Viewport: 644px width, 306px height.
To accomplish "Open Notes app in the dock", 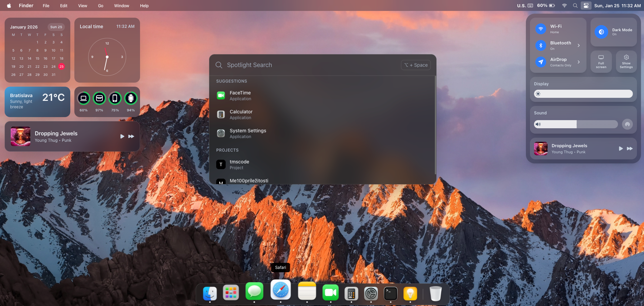I will pyautogui.click(x=307, y=291).
